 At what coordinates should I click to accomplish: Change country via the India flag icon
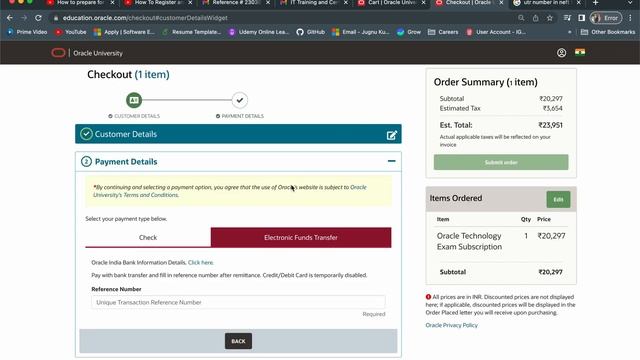pyautogui.click(x=580, y=52)
